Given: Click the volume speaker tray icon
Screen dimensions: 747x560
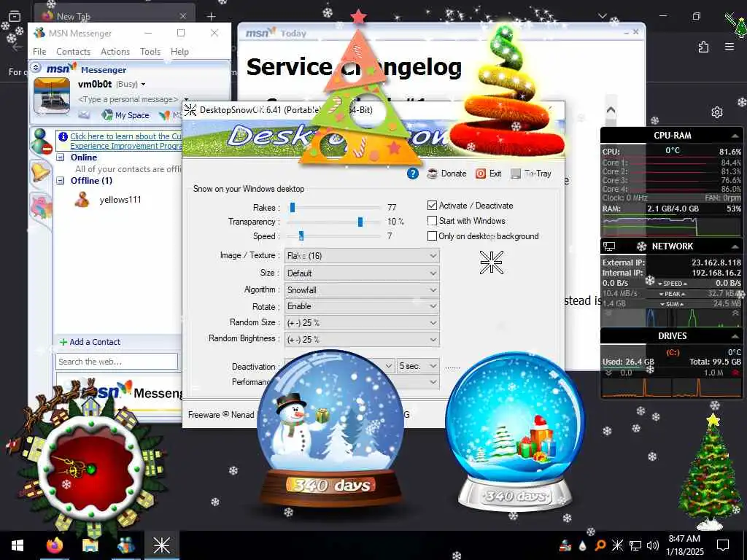Looking at the screenshot, I should pos(653,545).
